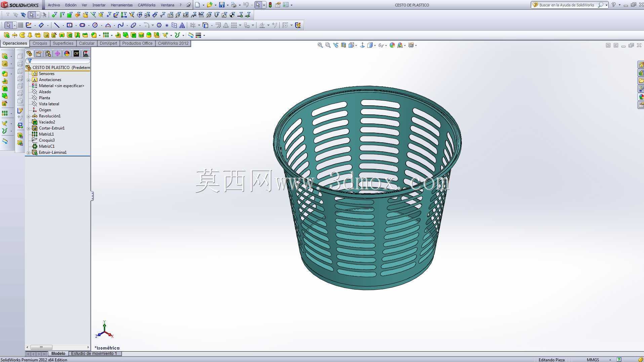This screenshot has height=362, width=644.
Task: Open the Herramientas menu
Action: click(x=122, y=5)
